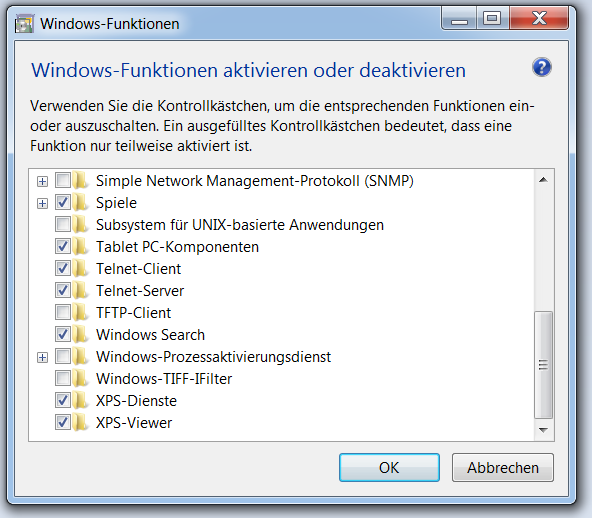
Task: Select the Tablet PC-Komponenten folder icon
Action: pyautogui.click(x=80, y=247)
